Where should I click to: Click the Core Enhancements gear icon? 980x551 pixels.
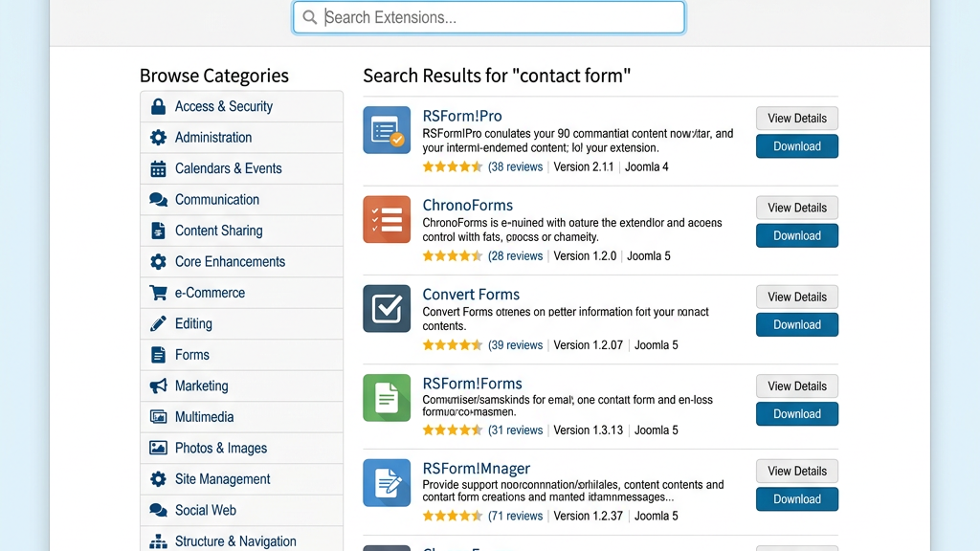(159, 261)
